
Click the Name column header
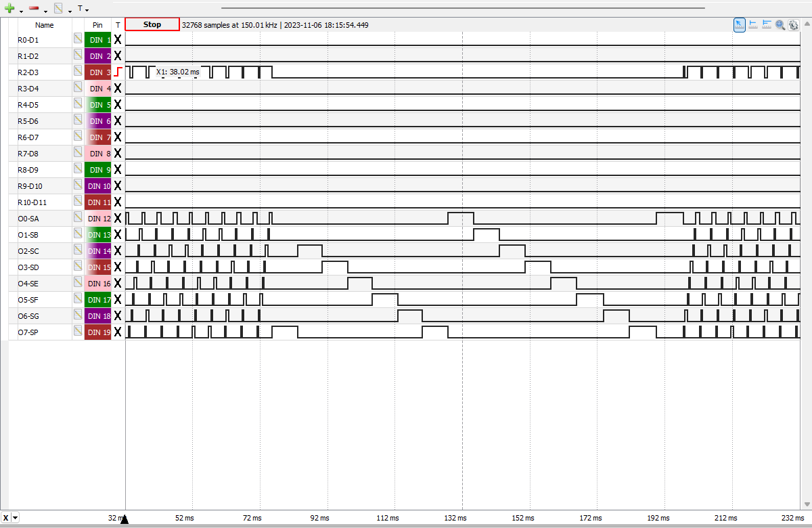[x=45, y=25]
